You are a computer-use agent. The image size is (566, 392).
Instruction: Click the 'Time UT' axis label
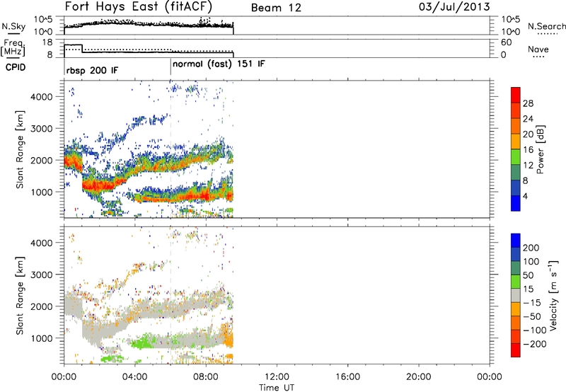[277, 388]
